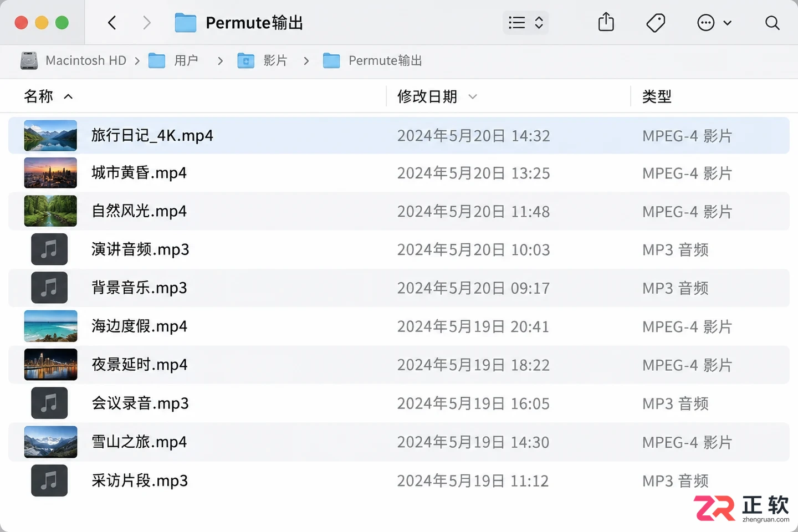
Task: Select file name 旅行日记_4K.mp4
Action: point(152,135)
